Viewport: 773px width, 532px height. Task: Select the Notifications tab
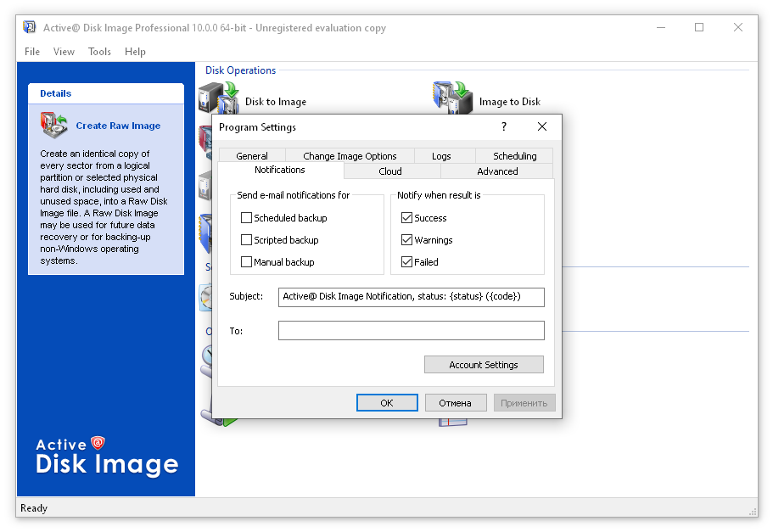(279, 170)
